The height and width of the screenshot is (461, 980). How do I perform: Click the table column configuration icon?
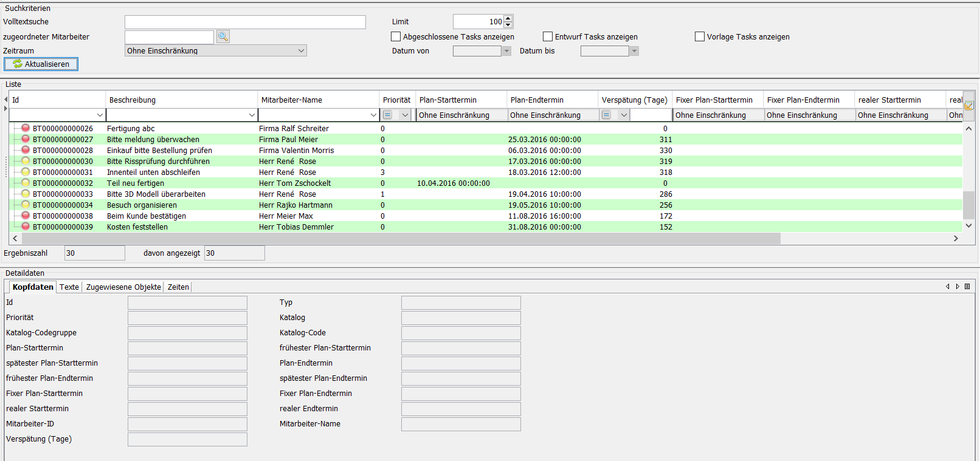(968, 106)
